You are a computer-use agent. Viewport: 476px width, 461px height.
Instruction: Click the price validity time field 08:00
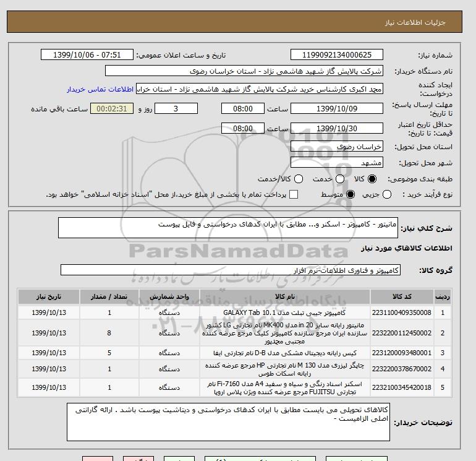click(x=242, y=128)
